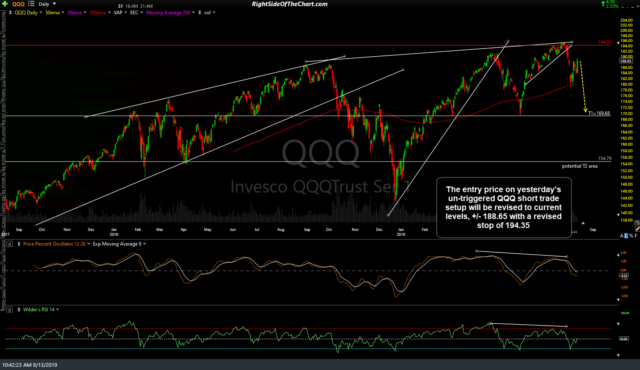Expand the vol indicator dropdown
Image resolution: width=640 pixels, height=370 pixels.
tap(214, 13)
